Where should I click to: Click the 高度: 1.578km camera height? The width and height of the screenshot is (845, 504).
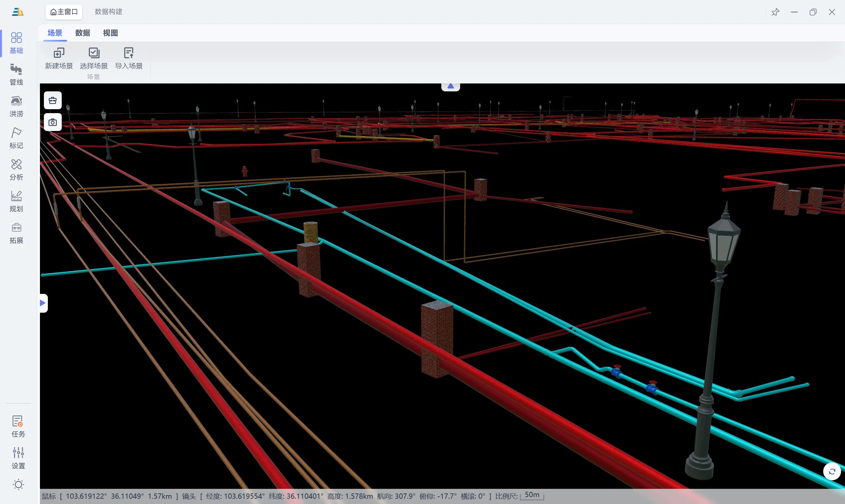[350, 496]
